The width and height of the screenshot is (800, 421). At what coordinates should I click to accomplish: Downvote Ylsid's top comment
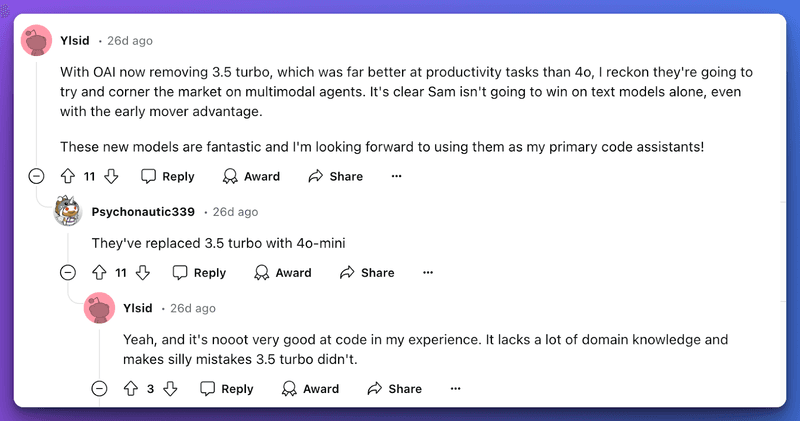point(111,176)
